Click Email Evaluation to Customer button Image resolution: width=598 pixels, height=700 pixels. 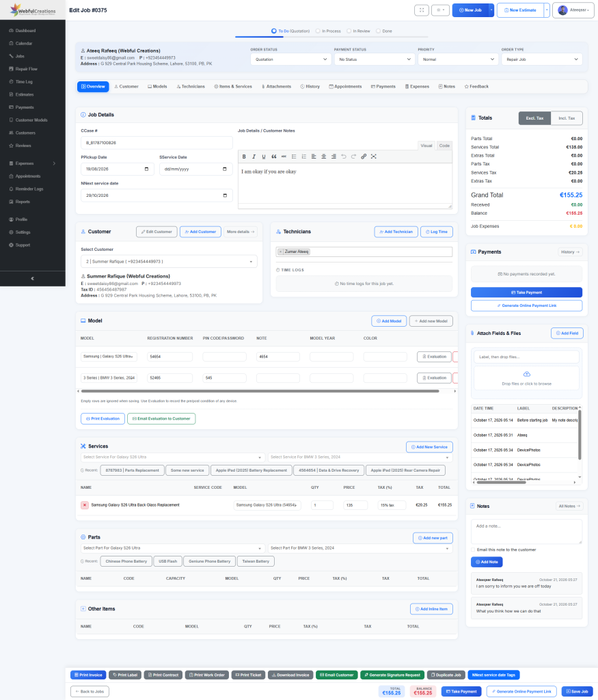pos(161,419)
